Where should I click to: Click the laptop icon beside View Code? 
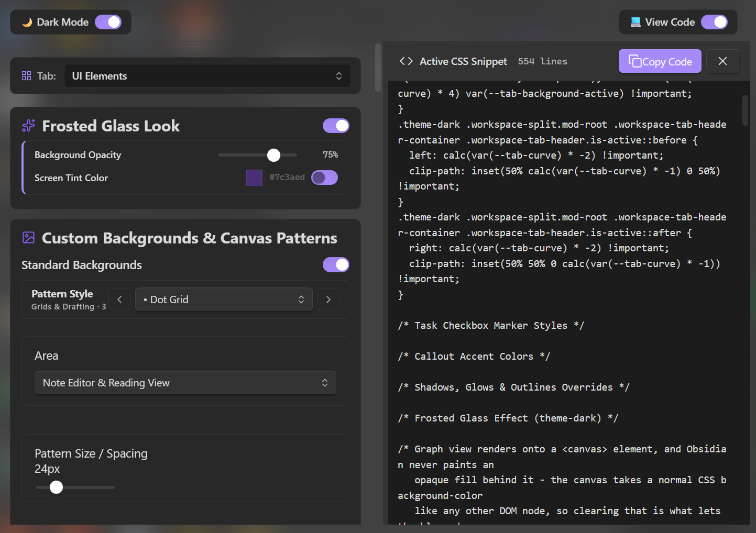point(636,22)
